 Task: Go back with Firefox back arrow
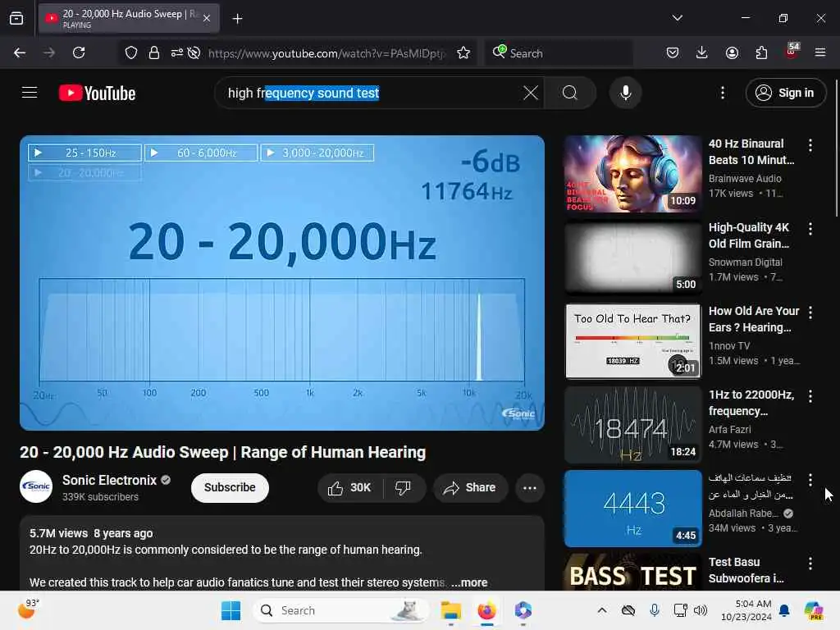pyautogui.click(x=20, y=52)
